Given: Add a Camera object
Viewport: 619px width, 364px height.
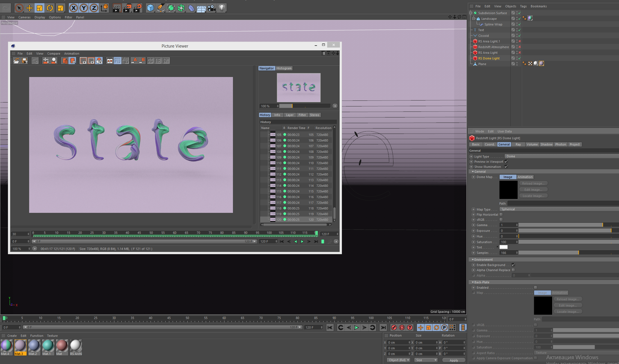Looking at the screenshot, I should click(x=211, y=8).
